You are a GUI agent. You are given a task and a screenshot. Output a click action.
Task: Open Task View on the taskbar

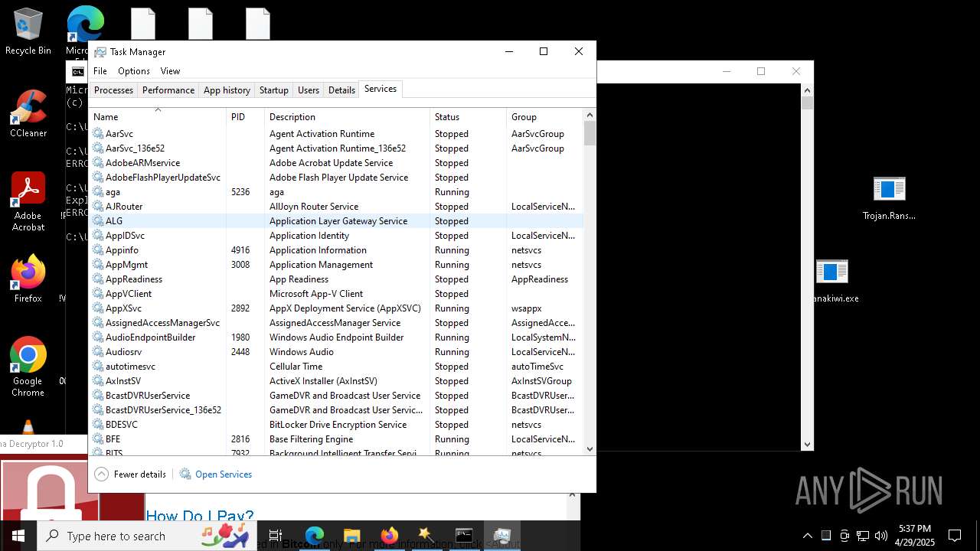[276, 536]
